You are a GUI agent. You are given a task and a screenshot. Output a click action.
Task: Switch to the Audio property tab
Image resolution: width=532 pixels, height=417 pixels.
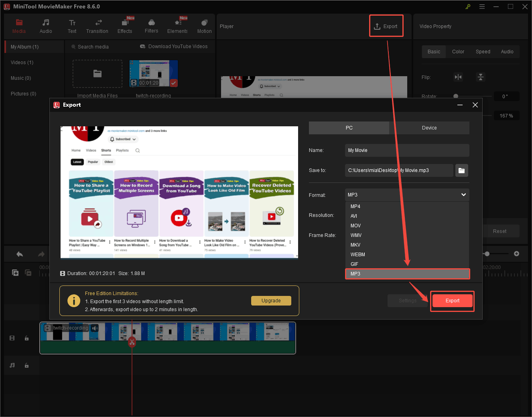point(507,52)
